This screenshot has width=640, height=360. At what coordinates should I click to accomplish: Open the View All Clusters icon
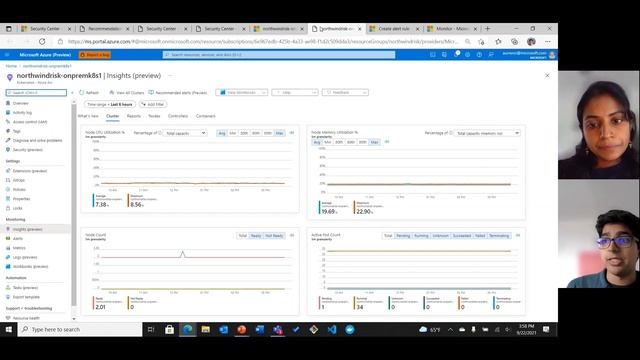click(111, 93)
